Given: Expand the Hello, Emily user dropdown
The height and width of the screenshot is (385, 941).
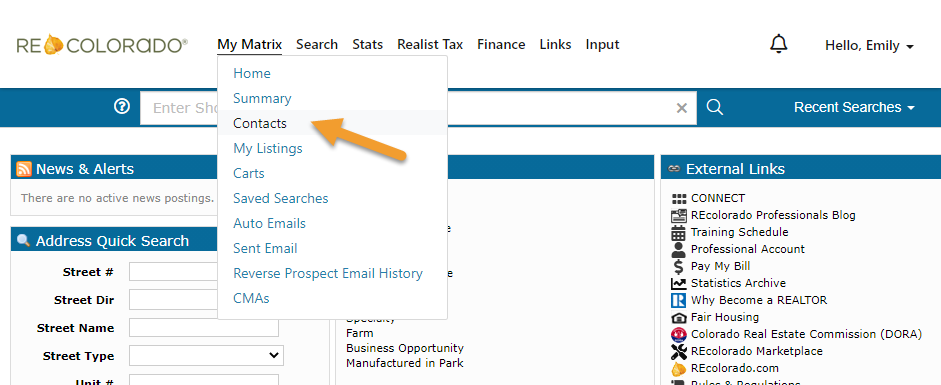Looking at the screenshot, I should tap(869, 46).
